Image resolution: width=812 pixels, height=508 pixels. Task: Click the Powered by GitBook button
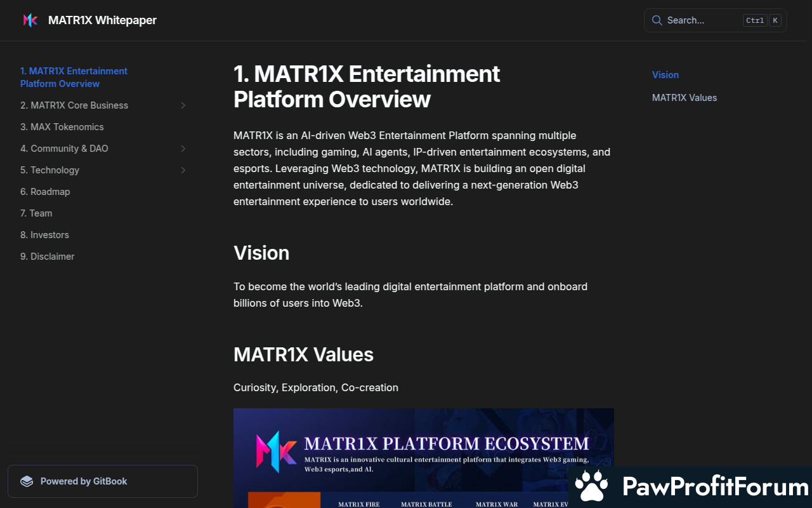[x=103, y=481]
